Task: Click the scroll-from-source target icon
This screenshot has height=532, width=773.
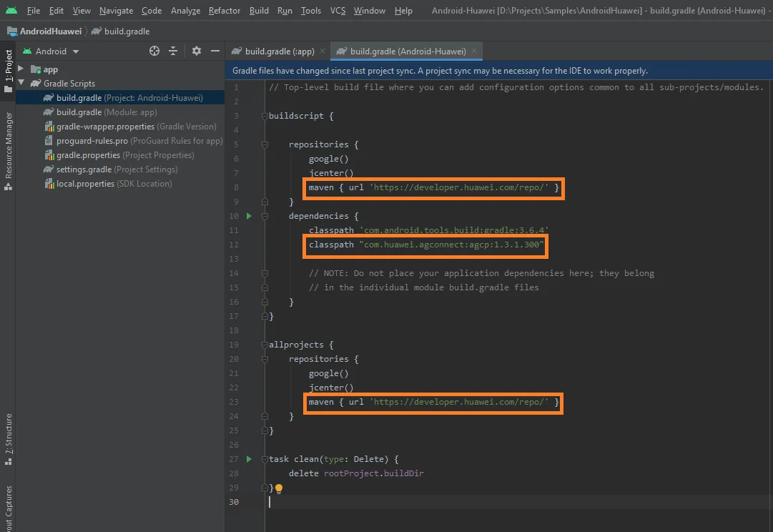Action: click(154, 51)
